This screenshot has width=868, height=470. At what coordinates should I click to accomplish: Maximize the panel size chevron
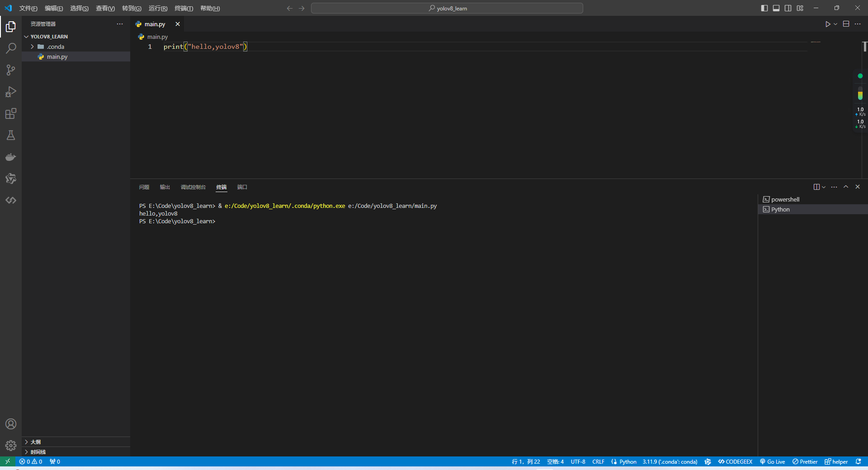click(x=846, y=187)
